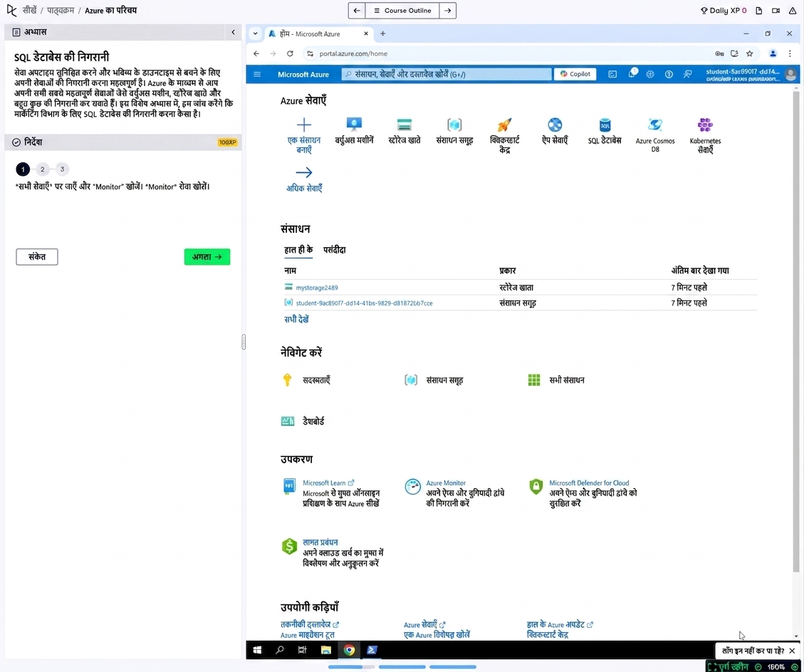Viewport: 804px width, 672px height.
Task: Click the Azure Monitor gauge icon
Action: 412,486
